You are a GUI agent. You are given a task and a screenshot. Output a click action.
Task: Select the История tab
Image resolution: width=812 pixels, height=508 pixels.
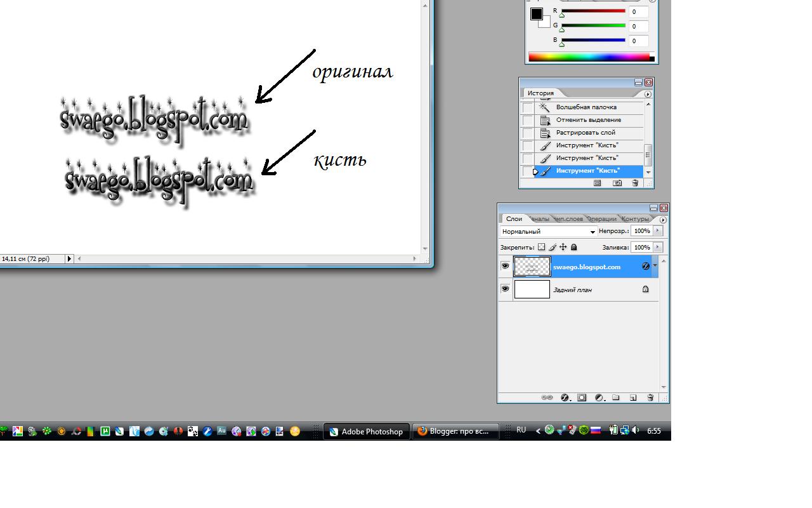[540, 93]
